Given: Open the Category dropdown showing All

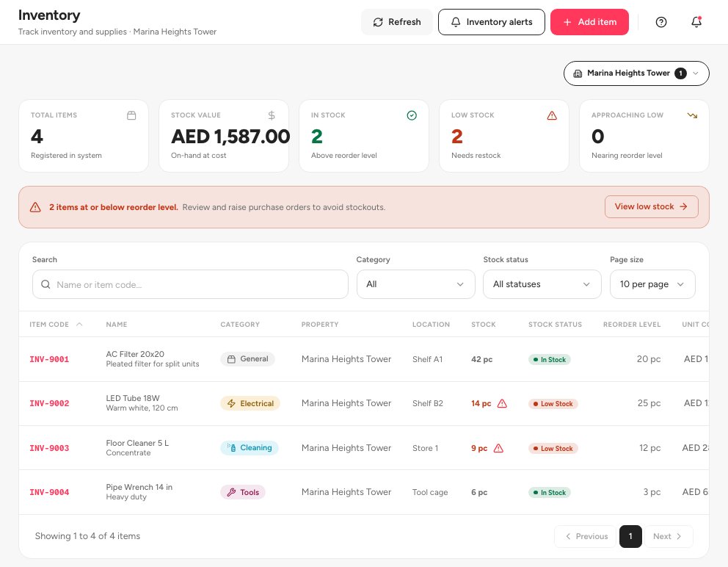Looking at the screenshot, I should [x=415, y=284].
